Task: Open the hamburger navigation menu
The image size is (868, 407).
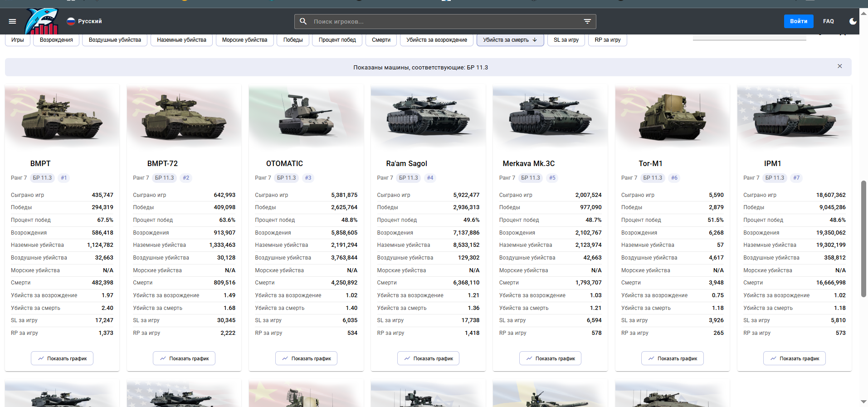Action: (x=12, y=21)
